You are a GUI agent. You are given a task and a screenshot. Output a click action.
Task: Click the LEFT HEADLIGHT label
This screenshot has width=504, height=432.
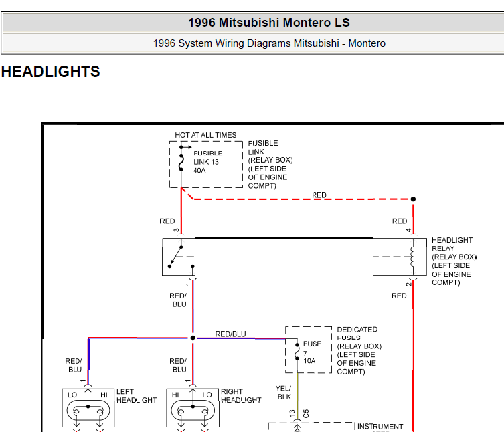[x=137, y=396]
